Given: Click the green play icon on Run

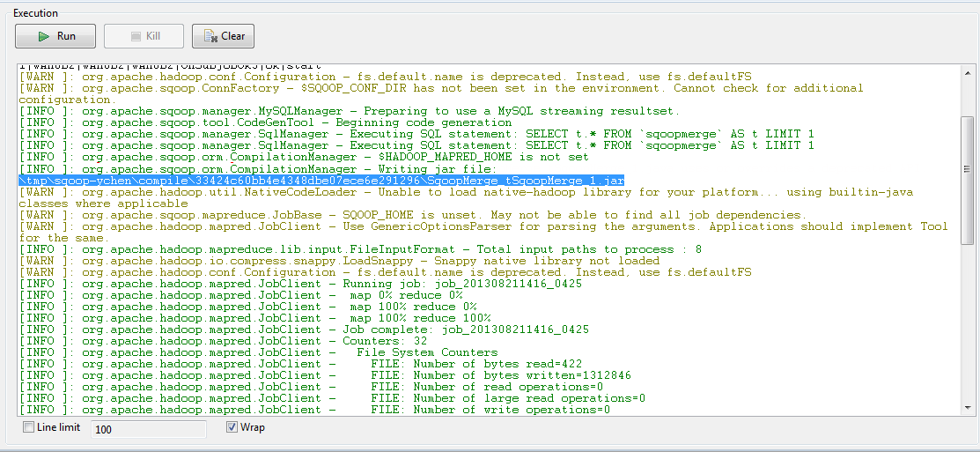Looking at the screenshot, I should [42, 36].
